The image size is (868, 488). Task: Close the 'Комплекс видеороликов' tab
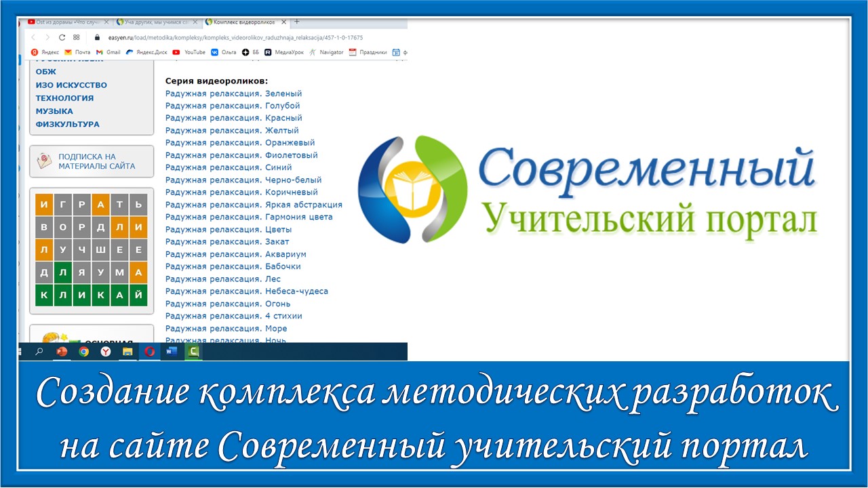click(x=283, y=22)
